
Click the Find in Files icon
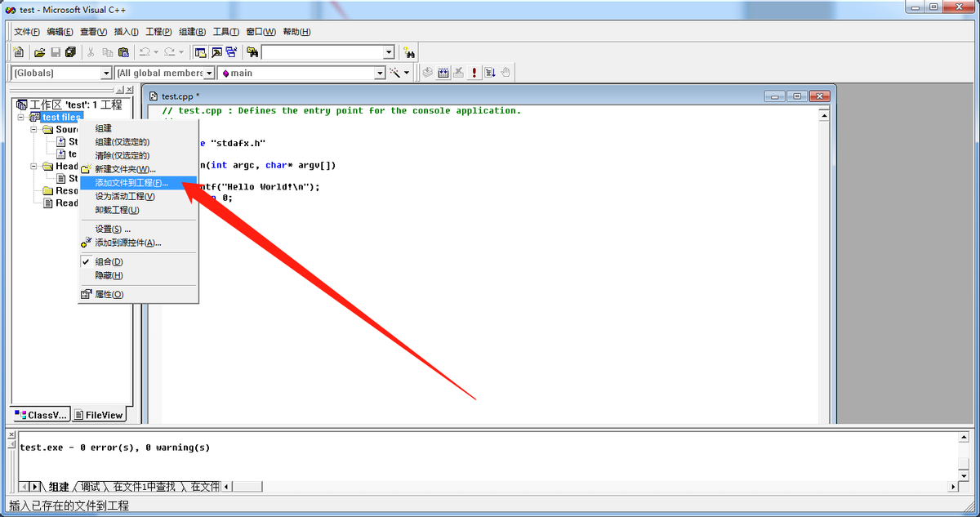[x=252, y=52]
